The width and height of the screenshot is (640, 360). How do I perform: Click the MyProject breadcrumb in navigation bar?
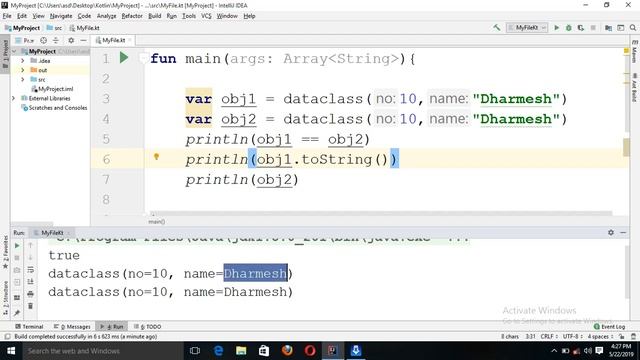point(22,28)
